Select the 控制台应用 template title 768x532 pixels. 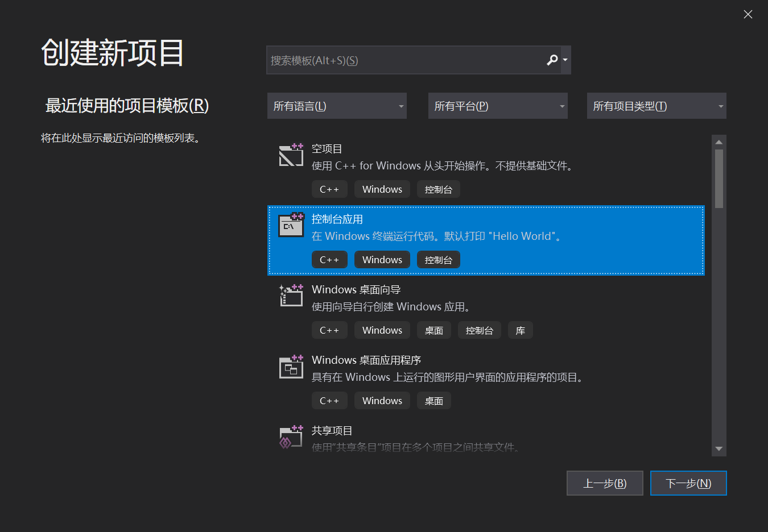point(337,219)
